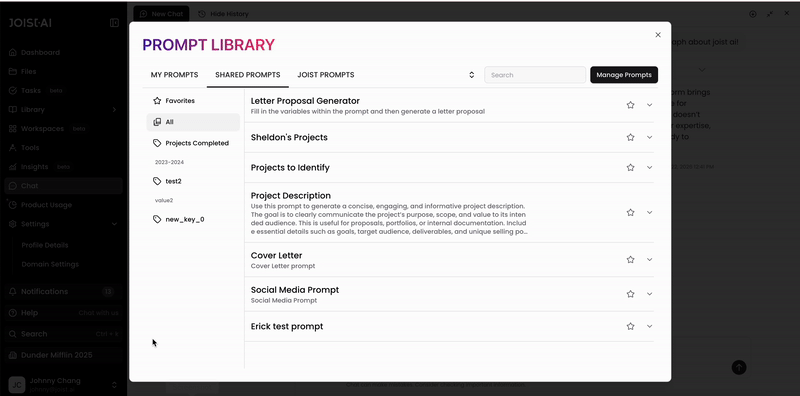This screenshot has height=396, width=800.
Task: Open the Project Description prompt title
Action: (291, 195)
